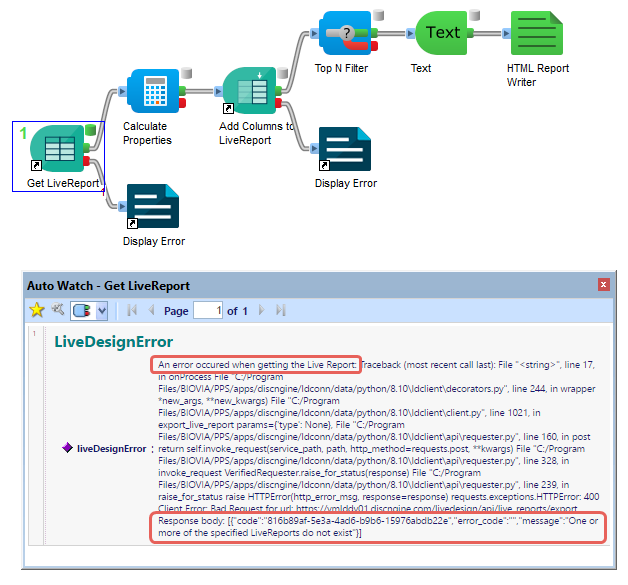Select the Get LiveReport component icon
This screenshot has width=628, height=585.
[56, 149]
